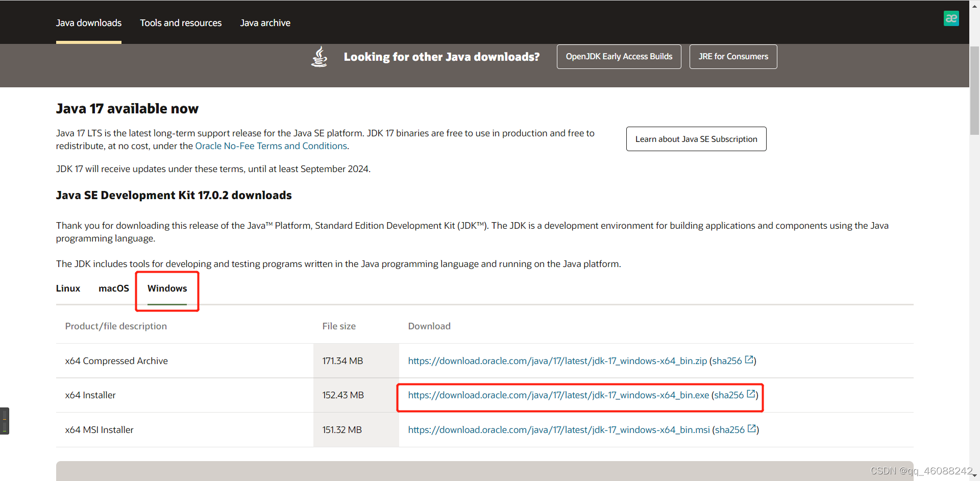Open Oracle No-Fee Terms and Conditions link
This screenshot has width=980, height=481.
[271, 146]
